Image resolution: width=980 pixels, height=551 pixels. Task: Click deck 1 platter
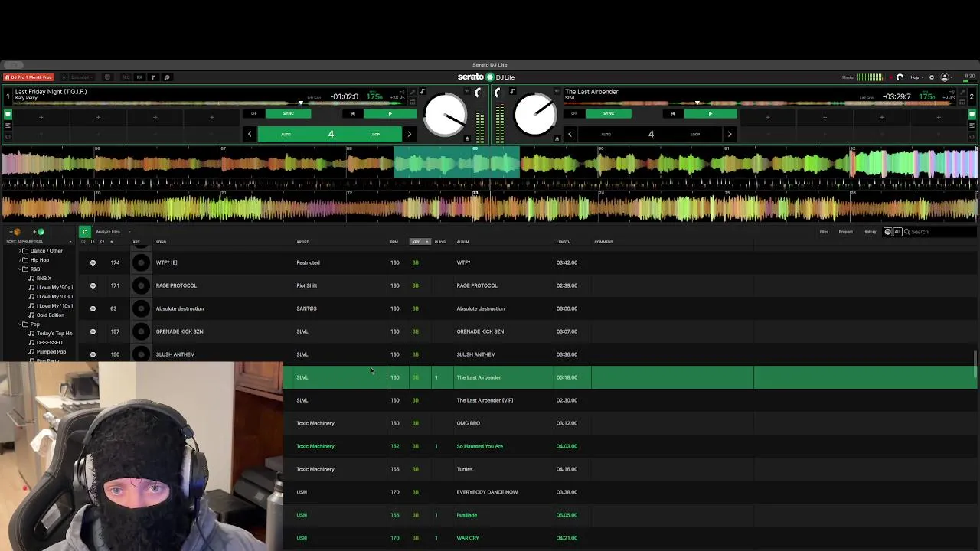pyautogui.click(x=445, y=115)
